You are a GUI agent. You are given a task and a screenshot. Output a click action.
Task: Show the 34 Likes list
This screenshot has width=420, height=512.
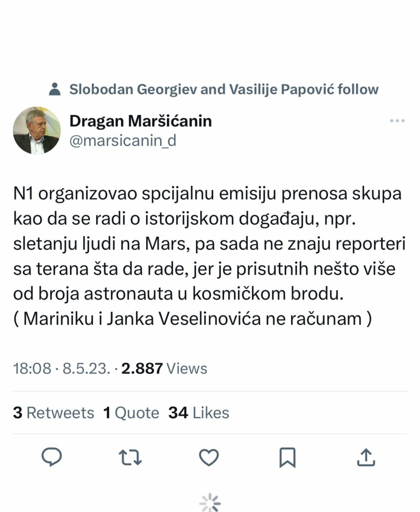click(199, 412)
